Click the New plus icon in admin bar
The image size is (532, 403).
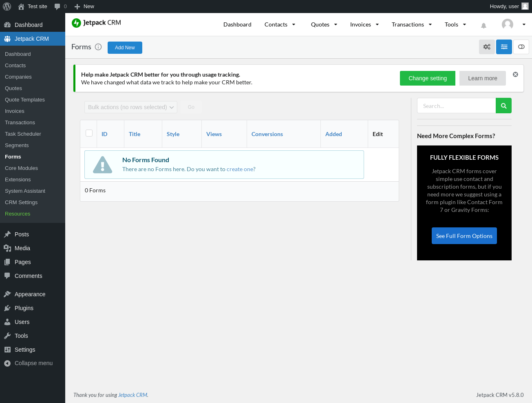77,7
